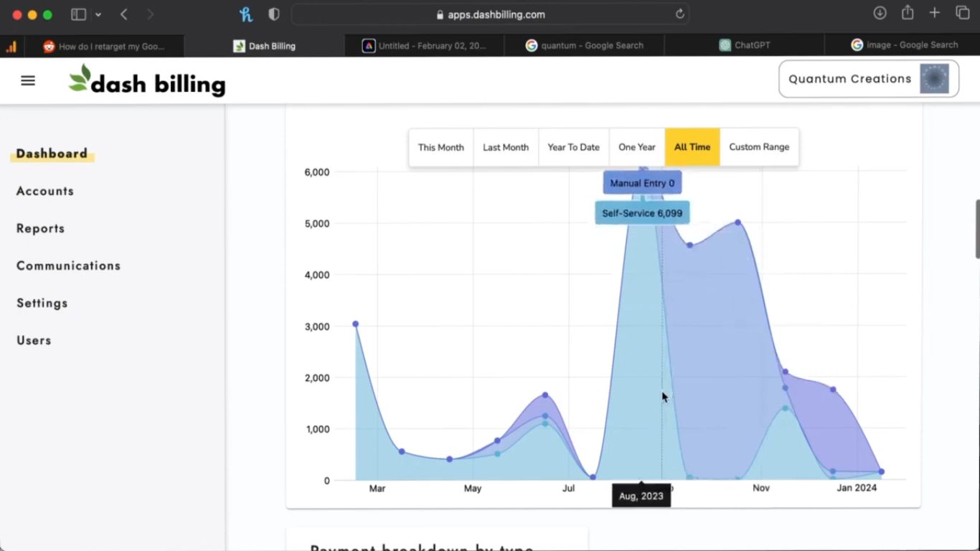Open the hamburger menu icon
980x551 pixels.
28,81
